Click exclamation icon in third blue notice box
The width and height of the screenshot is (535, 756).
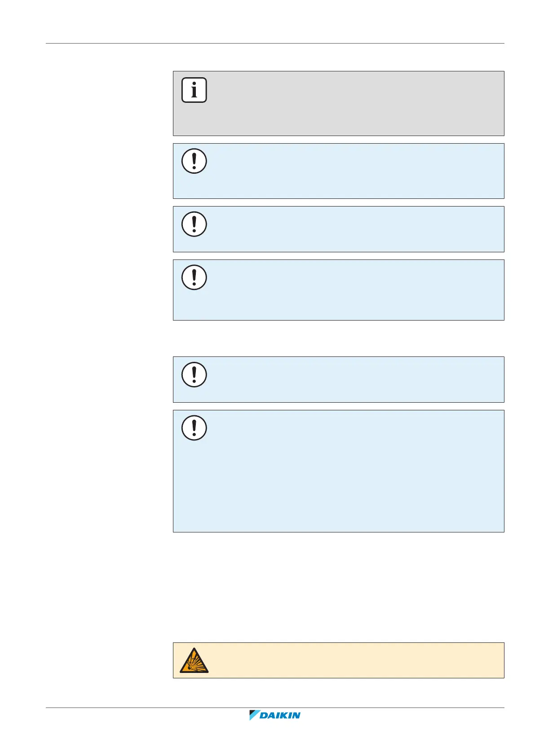[194, 277]
